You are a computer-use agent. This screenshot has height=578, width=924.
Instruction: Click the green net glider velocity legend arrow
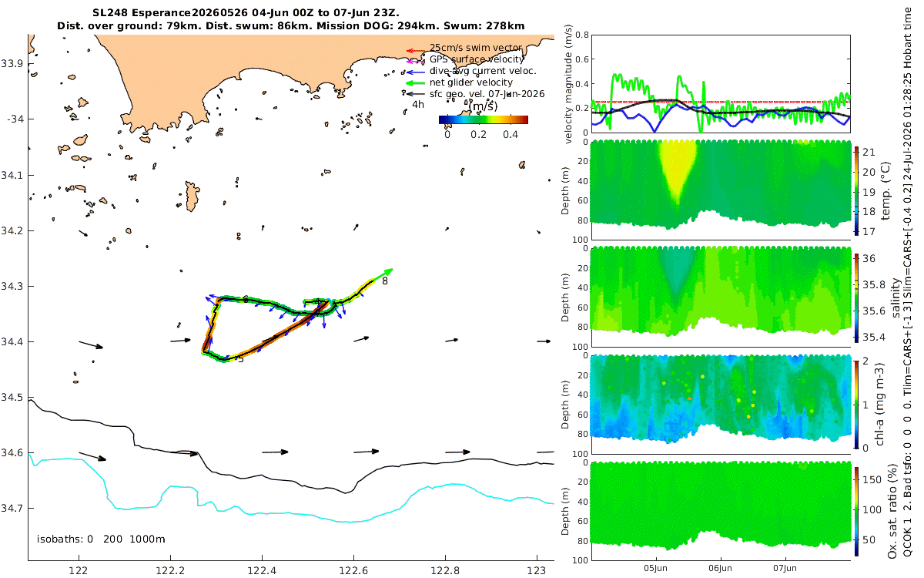click(416, 82)
